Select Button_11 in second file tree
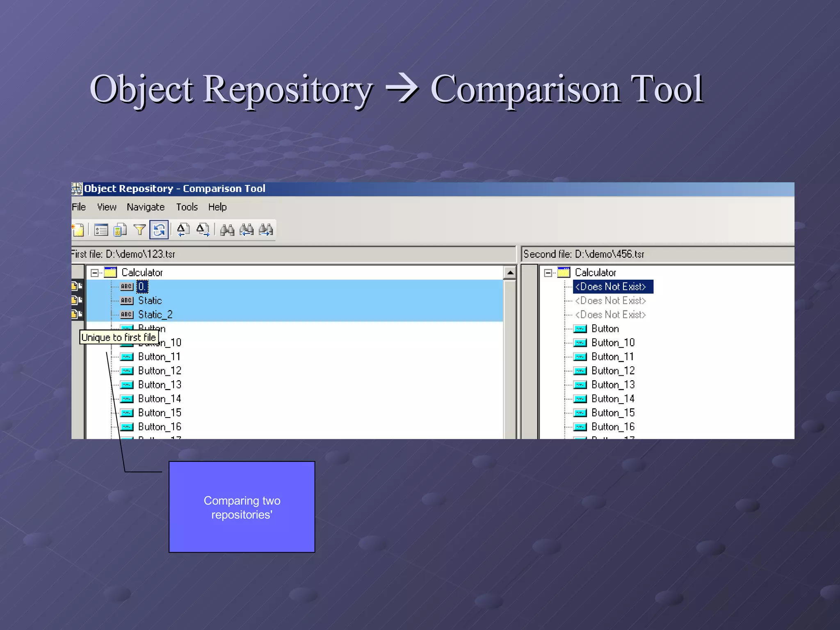The height and width of the screenshot is (630, 840). click(612, 357)
